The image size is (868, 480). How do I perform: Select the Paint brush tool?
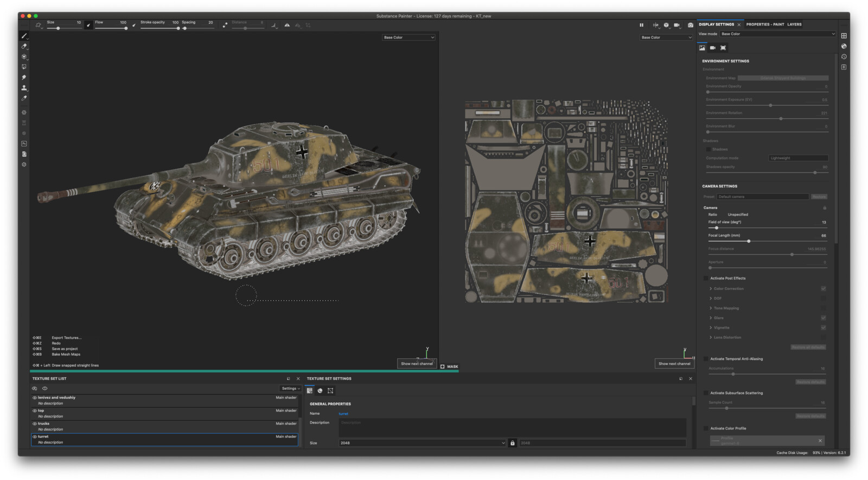[x=24, y=36]
